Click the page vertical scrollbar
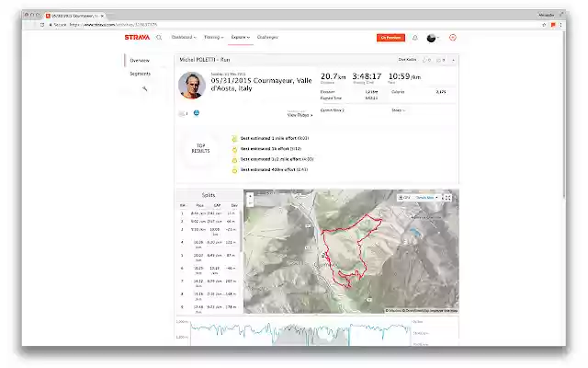Viewport: 588px width, 368px height. [563, 115]
